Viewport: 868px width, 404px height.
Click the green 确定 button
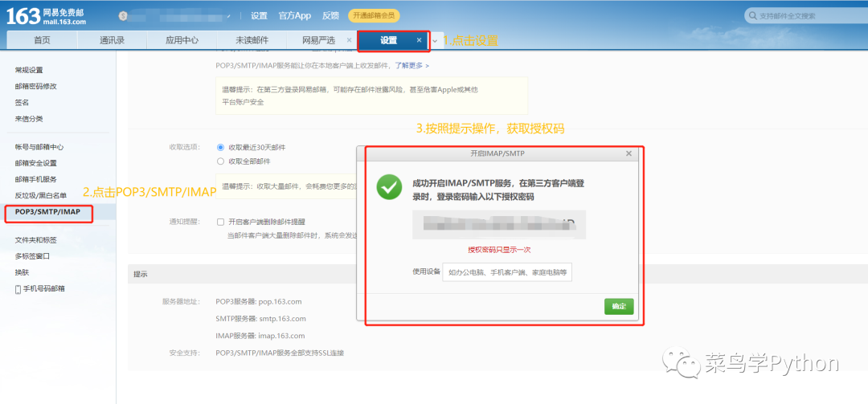pos(619,307)
